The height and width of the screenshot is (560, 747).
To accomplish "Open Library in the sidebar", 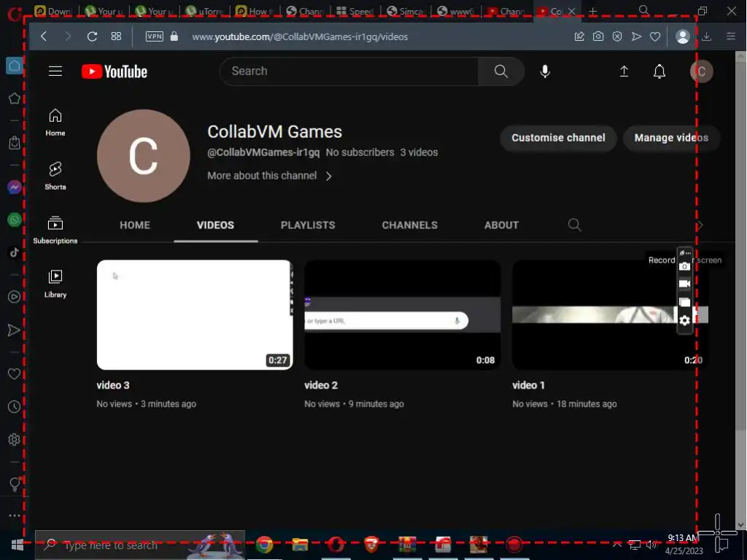I will tap(55, 284).
